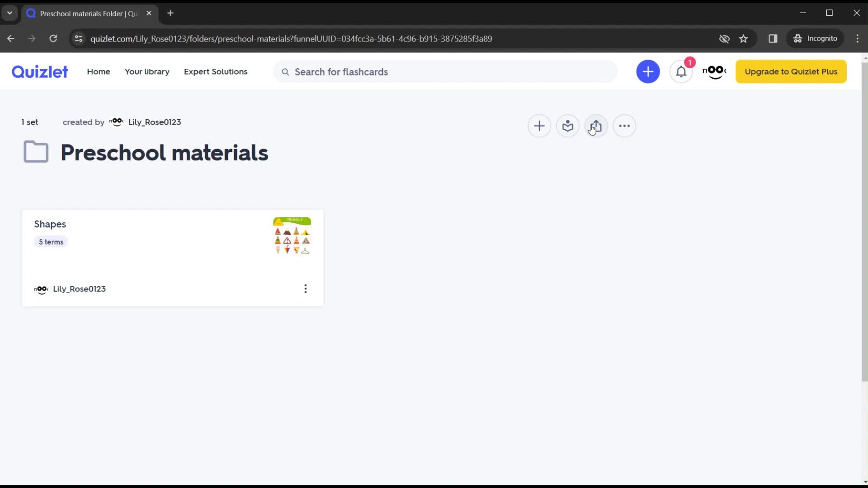Toggle the Quizlet notifications badge alert
The image size is (868, 488).
point(689,62)
